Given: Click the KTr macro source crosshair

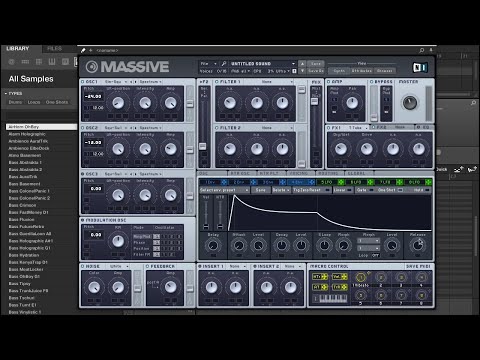Looking at the screenshot, I should click(x=325, y=277).
